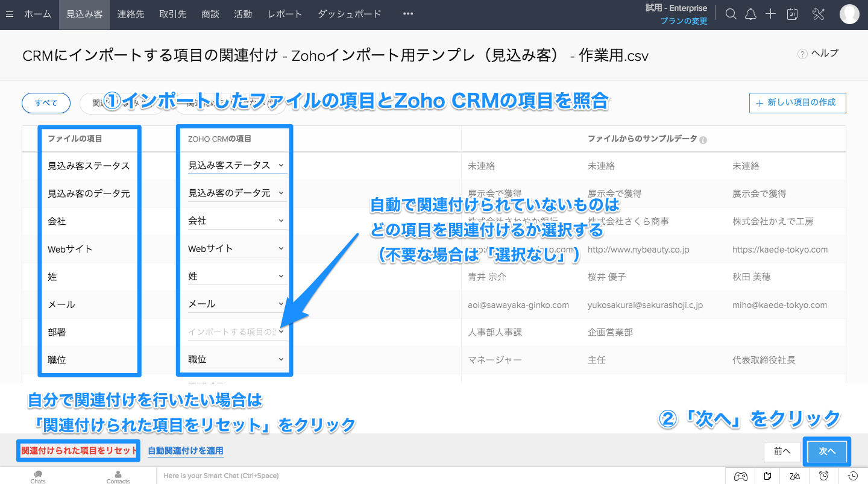Image resolution: width=868 pixels, height=484 pixels.
Task: Open setup wrench and screwdriver icon
Action: coord(819,14)
